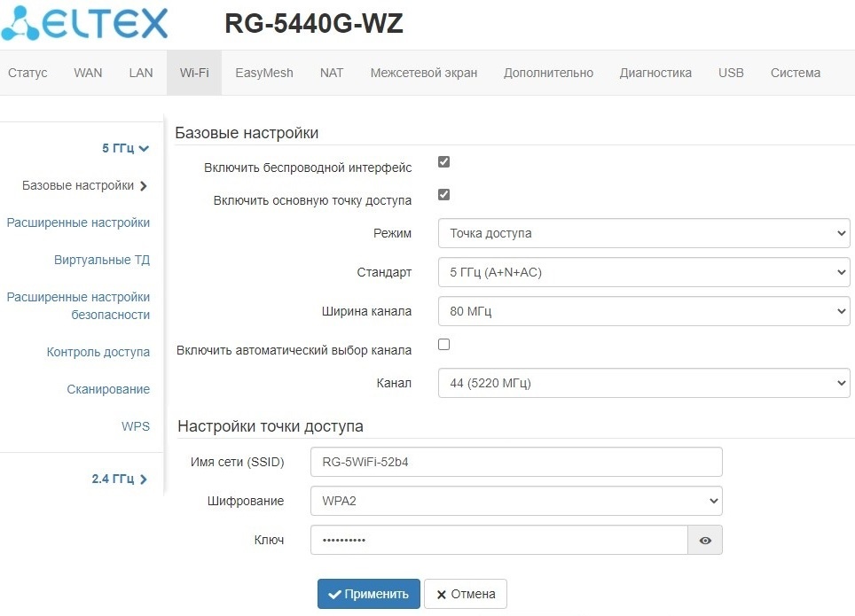Open the Диагностика tab
Image resolution: width=855 pixels, height=616 pixels.
coord(655,73)
